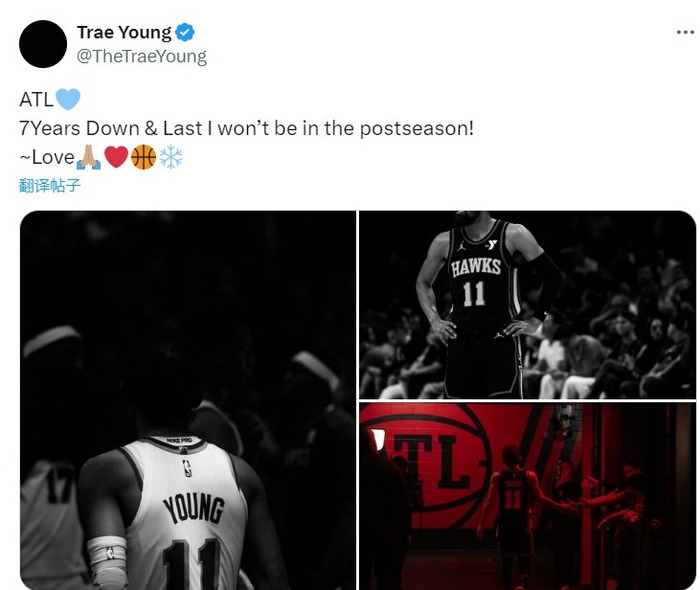Image resolution: width=700 pixels, height=590 pixels.
Task: Open the @TheTraeYoung handle link
Action: coord(142,57)
